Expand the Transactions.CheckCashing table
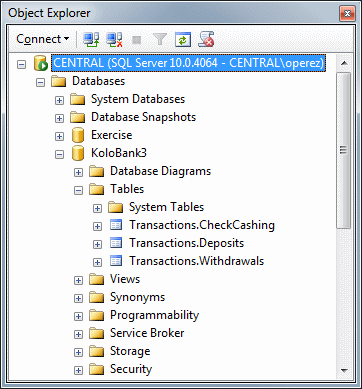 (x=97, y=227)
